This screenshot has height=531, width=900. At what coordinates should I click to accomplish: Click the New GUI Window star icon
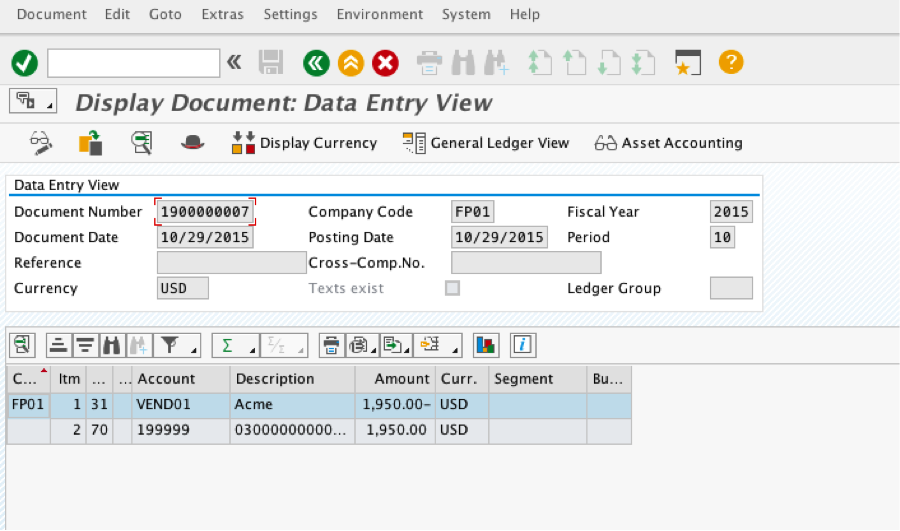point(688,63)
